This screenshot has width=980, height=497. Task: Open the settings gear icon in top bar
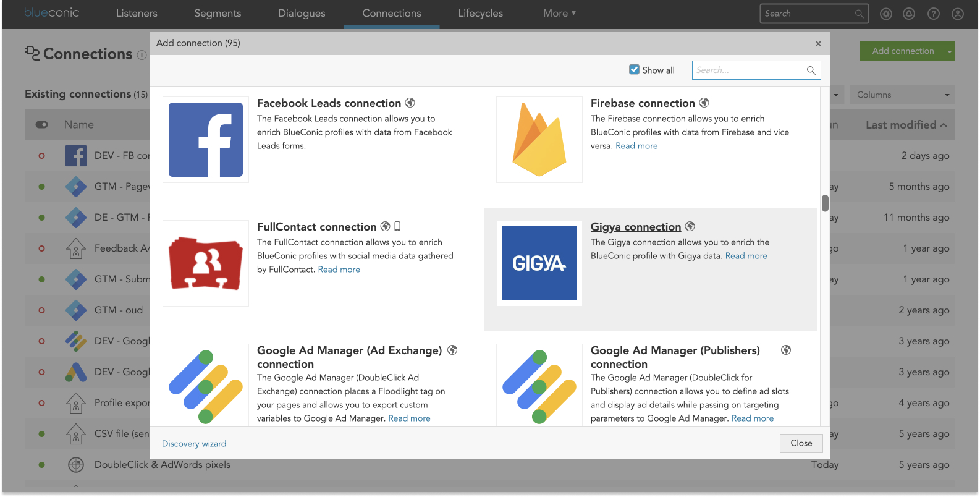tap(886, 14)
